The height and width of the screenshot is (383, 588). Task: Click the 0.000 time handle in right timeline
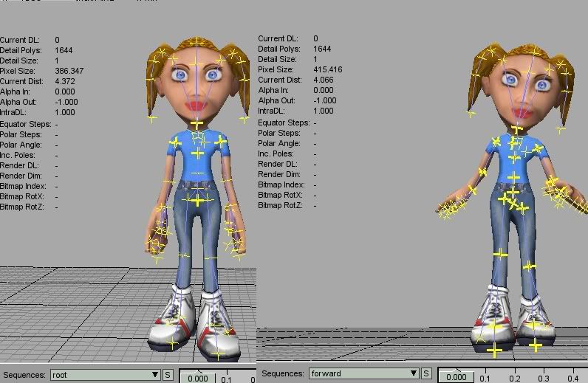click(x=456, y=377)
